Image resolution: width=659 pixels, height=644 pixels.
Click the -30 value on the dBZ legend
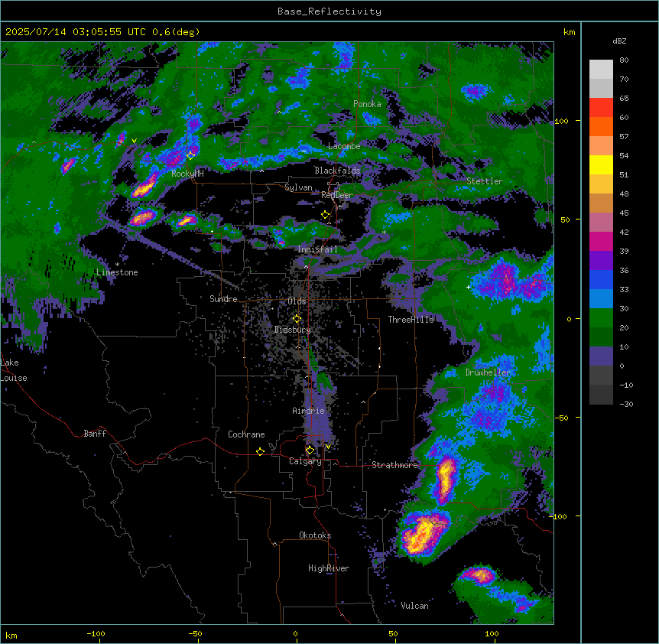click(x=626, y=404)
